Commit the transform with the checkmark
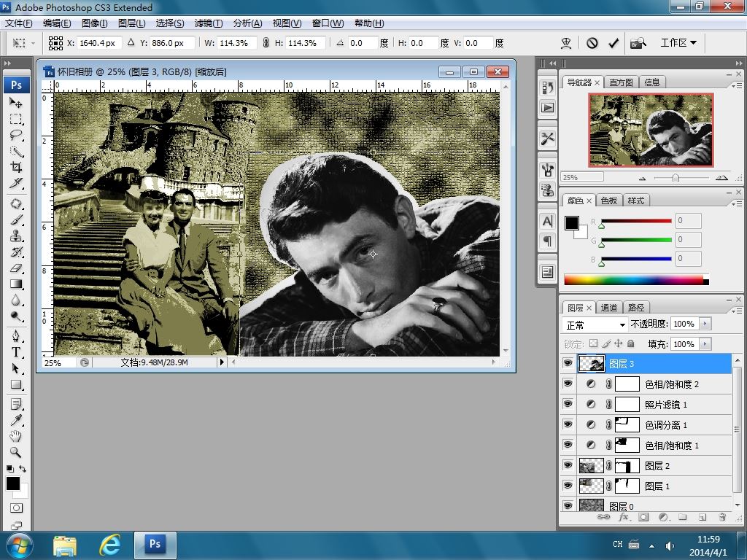The height and width of the screenshot is (560, 747). click(x=613, y=43)
